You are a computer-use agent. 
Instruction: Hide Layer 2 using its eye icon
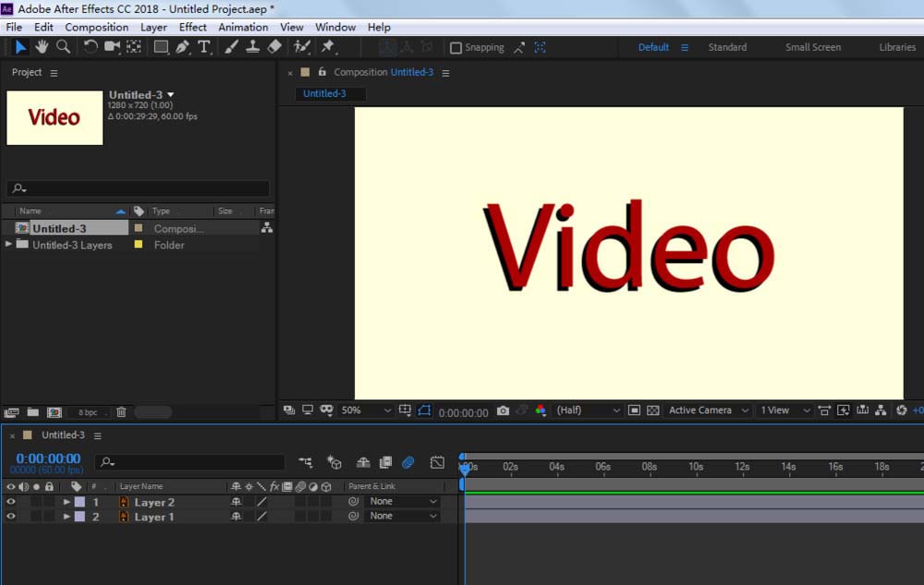[11, 502]
